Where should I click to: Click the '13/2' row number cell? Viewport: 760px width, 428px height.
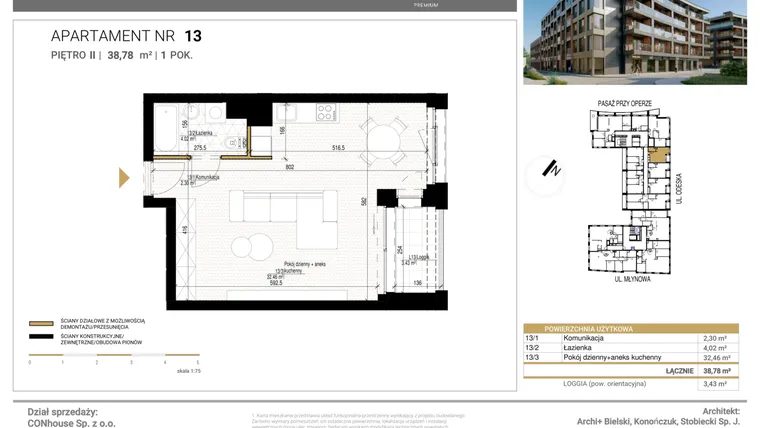coord(532,348)
